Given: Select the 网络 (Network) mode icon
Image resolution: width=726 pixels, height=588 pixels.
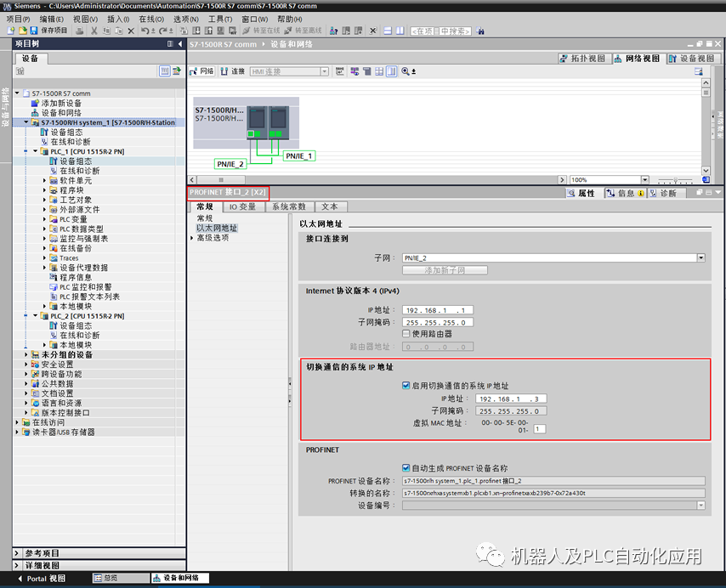Looking at the screenshot, I should (202, 71).
